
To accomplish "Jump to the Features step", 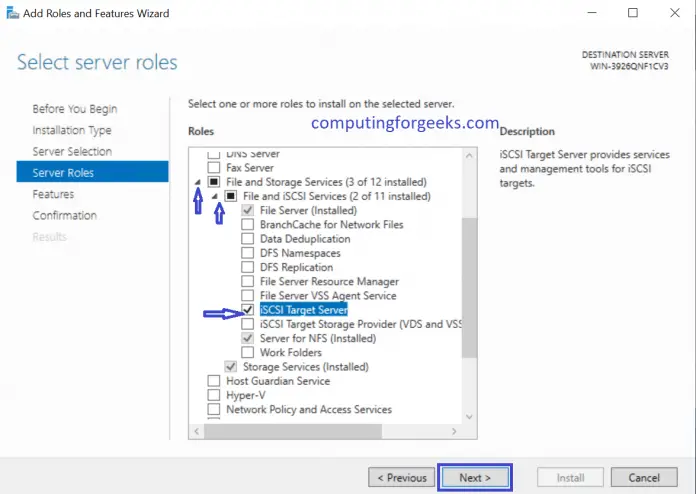I will coord(53,194).
